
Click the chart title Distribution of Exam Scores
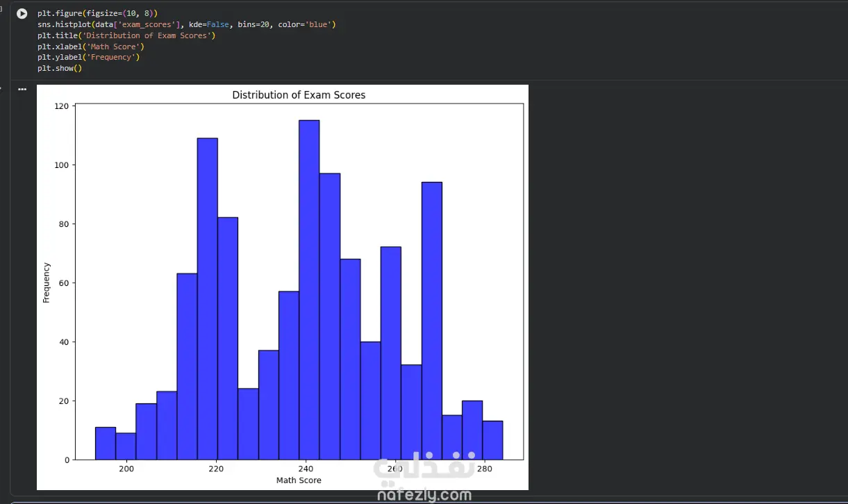coord(299,95)
